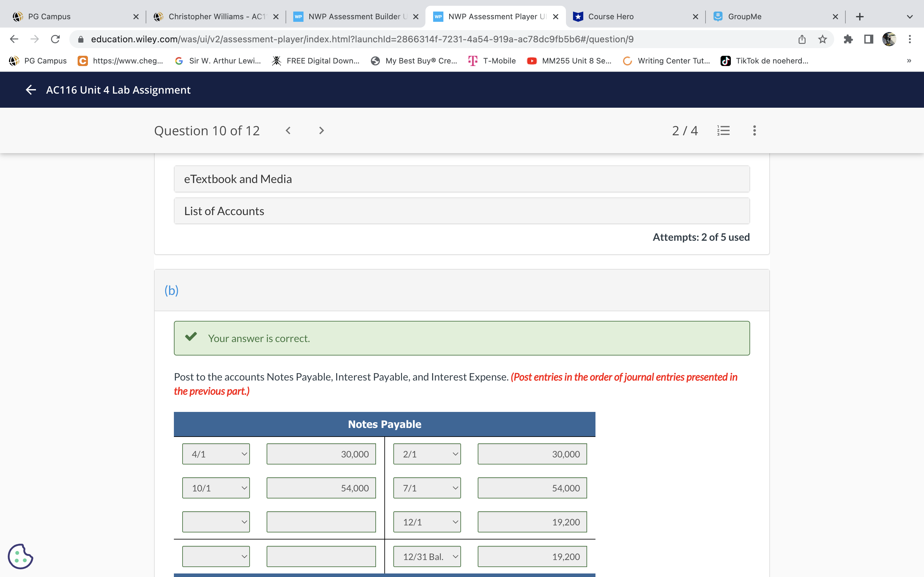Open the browser Extensions puzzle icon
The image size is (924, 577).
coord(848,39)
